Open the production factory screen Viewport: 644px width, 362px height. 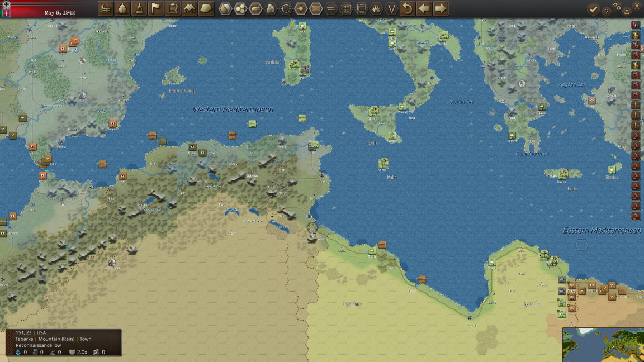click(106, 8)
